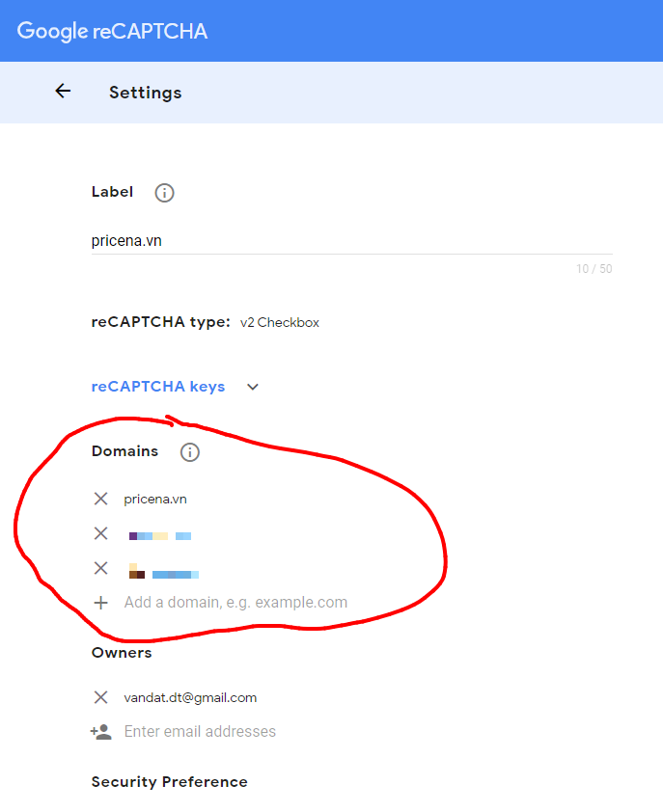The height and width of the screenshot is (812, 663).
Task: Remove the pricena.vn domain with X
Action: click(x=100, y=499)
